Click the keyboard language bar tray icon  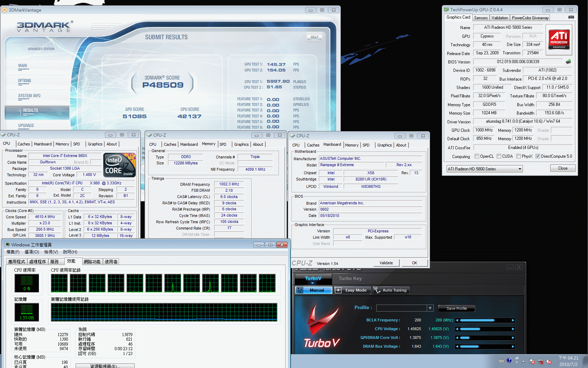click(502, 361)
